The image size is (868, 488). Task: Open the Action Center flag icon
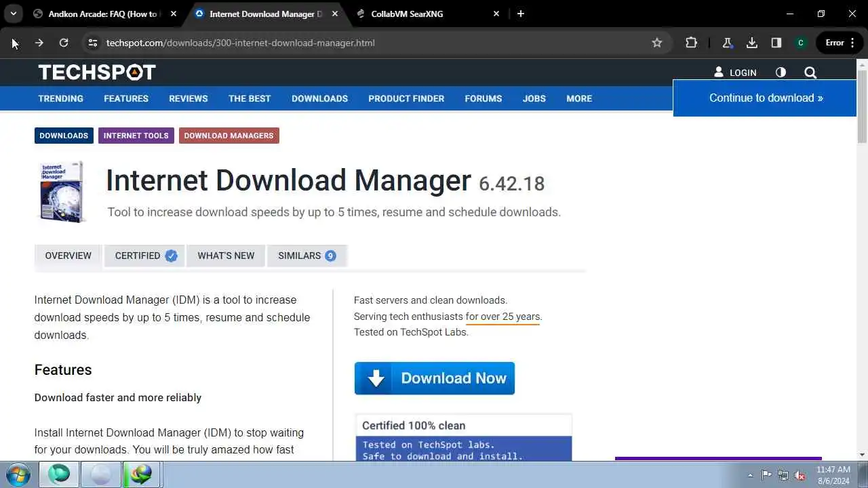[766, 475]
